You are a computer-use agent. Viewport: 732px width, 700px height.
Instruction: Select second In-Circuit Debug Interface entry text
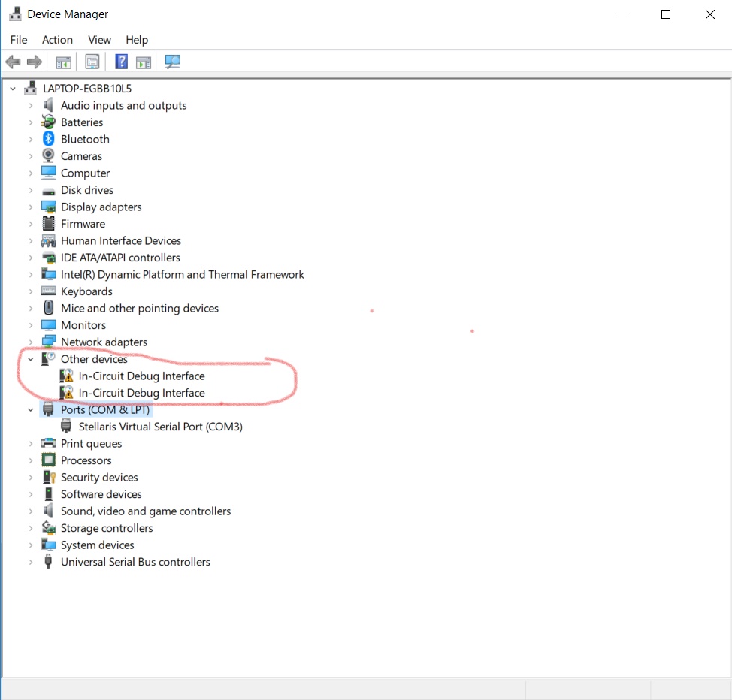[x=141, y=393]
